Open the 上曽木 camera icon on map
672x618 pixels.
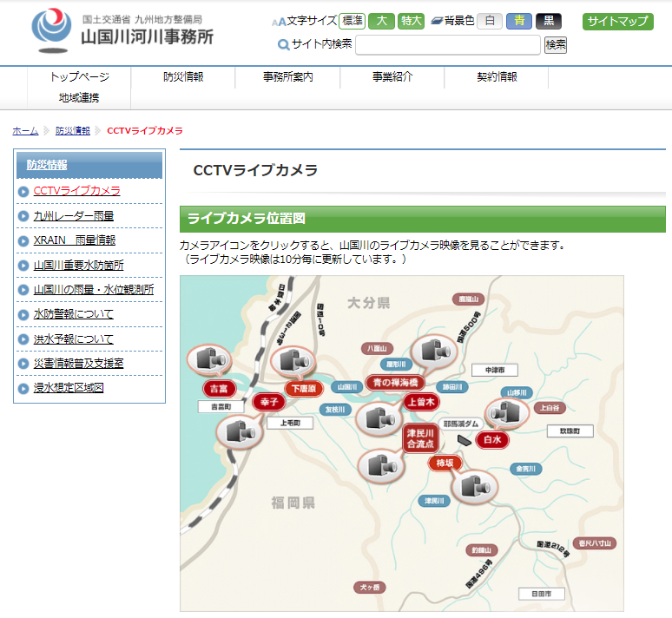click(x=378, y=418)
